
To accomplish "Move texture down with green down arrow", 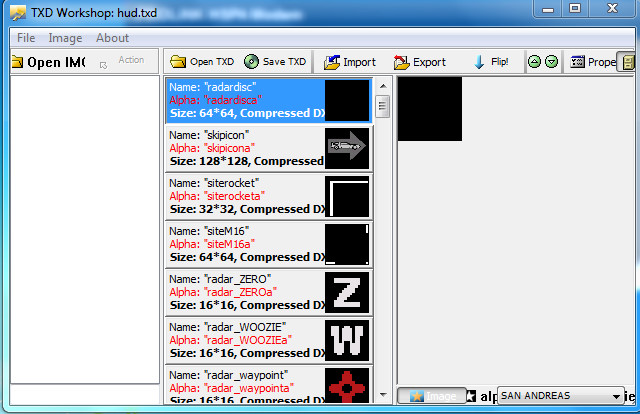I will [551, 62].
